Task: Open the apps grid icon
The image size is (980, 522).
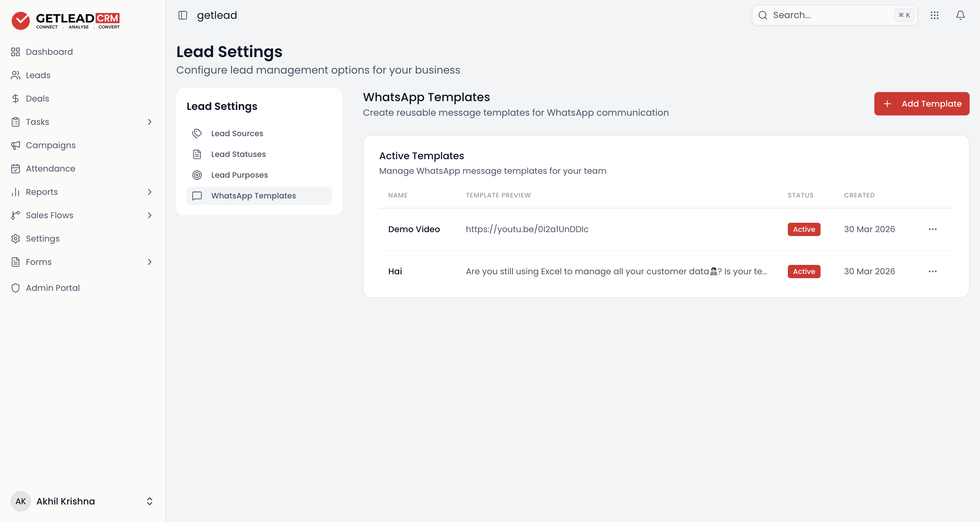Action: (x=934, y=15)
